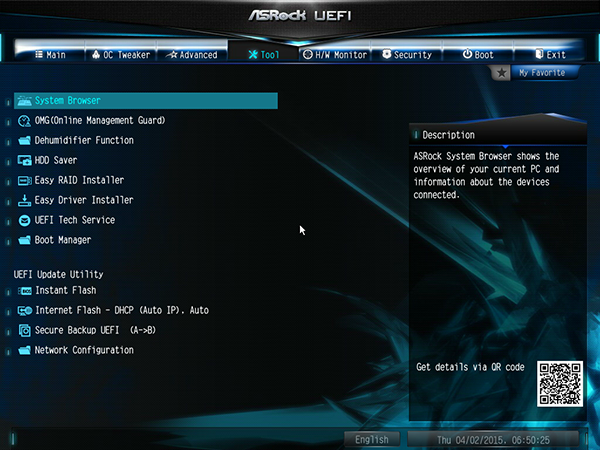Click the Internet Flash icon
Image resolution: width=600 pixels, height=450 pixels.
coord(25,311)
